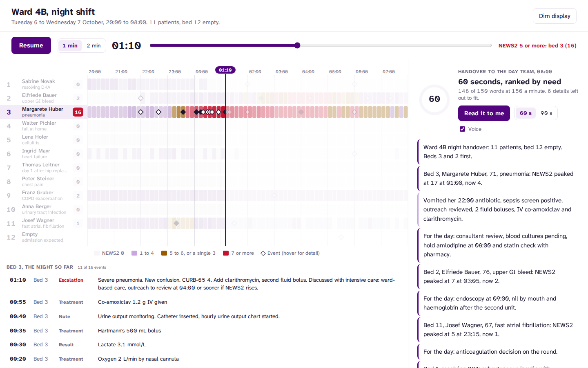Select the Walter Pichler patient row
Screen dimensions: 588x368
[44, 126]
